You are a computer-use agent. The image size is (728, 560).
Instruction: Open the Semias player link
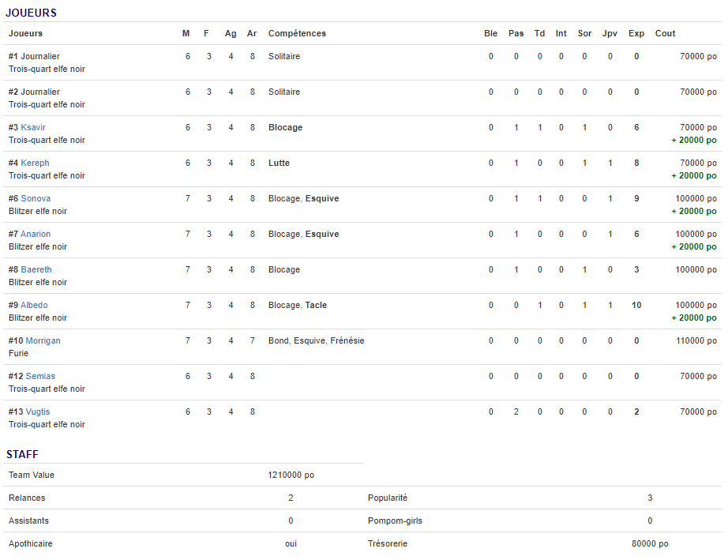[x=40, y=376]
